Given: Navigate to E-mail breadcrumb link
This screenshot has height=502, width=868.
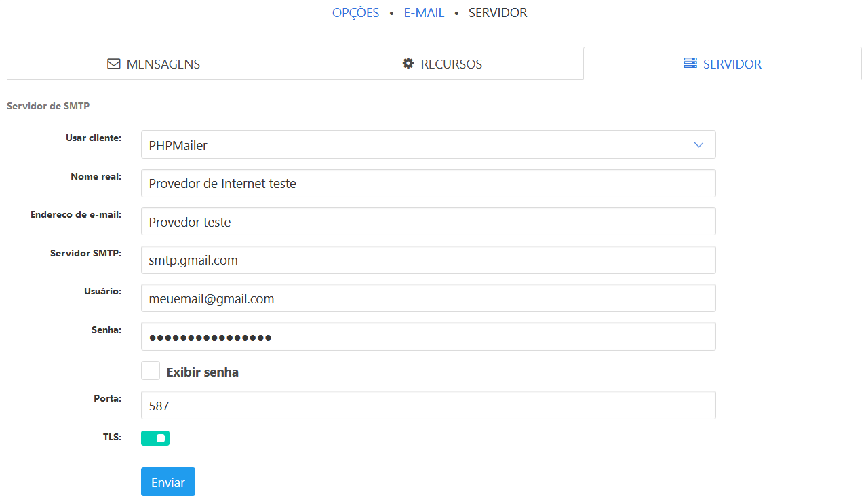Looking at the screenshot, I should tap(424, 13).
